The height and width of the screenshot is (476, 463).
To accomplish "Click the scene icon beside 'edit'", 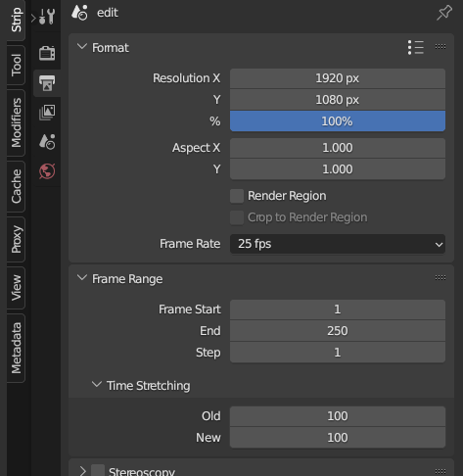I will coord(79,13).
